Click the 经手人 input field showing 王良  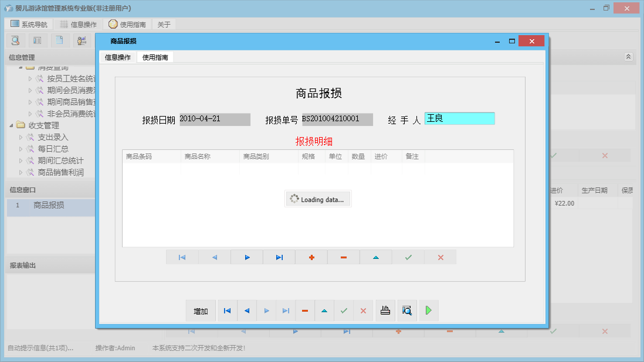pyautogui.click(x=459, y=118)
